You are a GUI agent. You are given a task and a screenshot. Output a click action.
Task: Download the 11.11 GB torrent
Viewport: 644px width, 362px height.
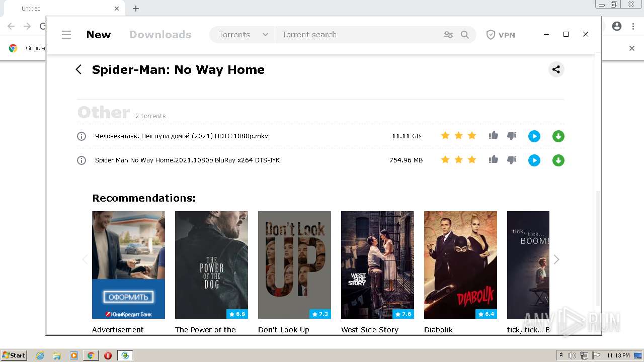pyautogui.click(x=558, y=136)
